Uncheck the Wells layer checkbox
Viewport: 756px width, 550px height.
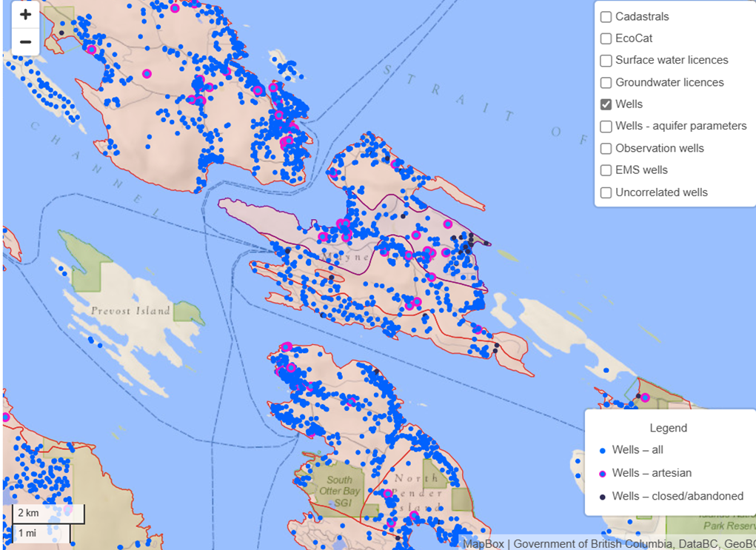606,104
